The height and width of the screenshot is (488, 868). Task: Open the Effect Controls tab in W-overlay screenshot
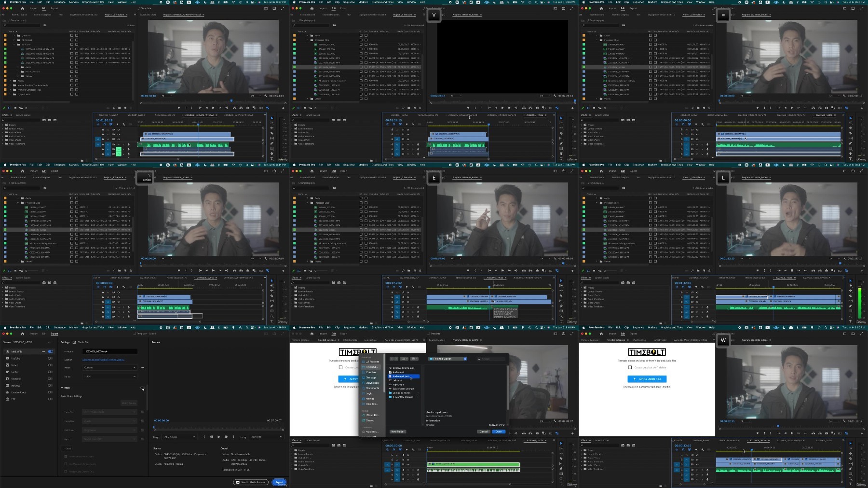tap(639, 340)
